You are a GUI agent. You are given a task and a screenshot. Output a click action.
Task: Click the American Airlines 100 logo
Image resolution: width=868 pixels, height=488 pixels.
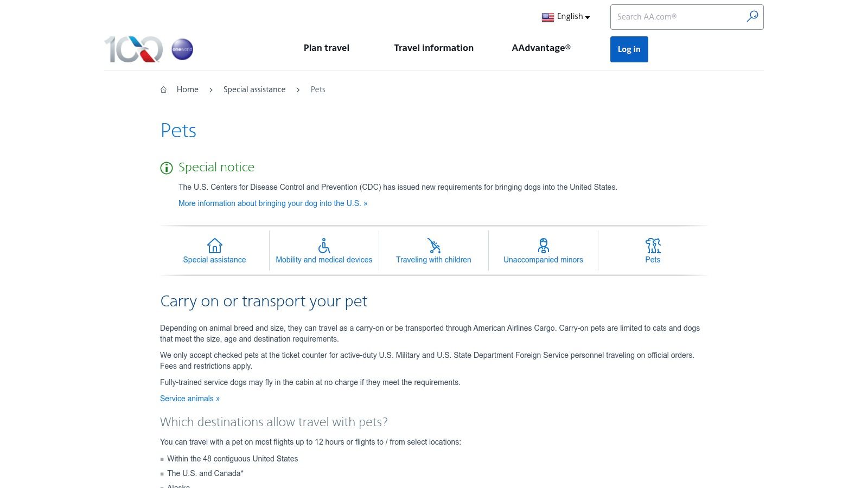[x=133, y=49]
